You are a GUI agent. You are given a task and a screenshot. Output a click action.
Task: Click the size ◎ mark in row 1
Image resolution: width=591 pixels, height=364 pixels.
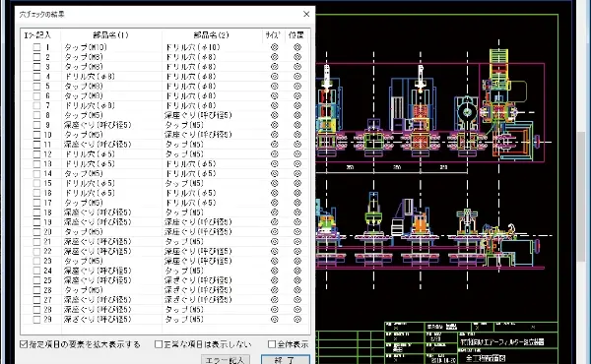coord(275,47)
